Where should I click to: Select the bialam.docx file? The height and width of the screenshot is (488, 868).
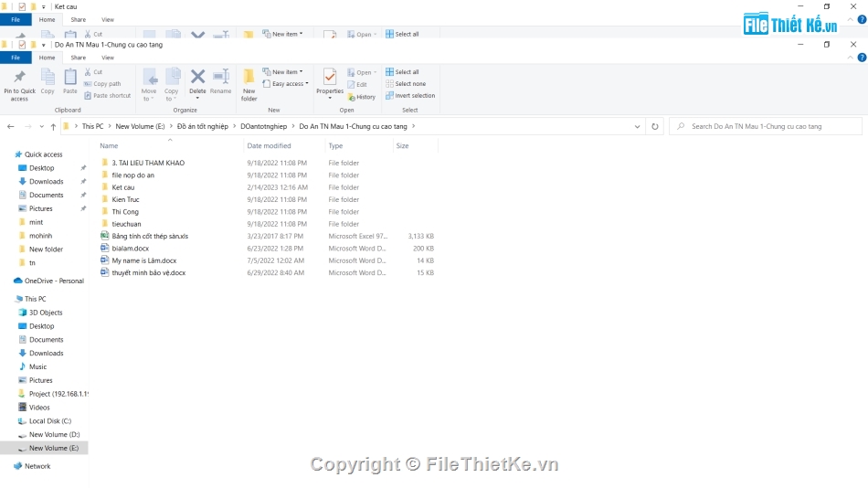pos(130,249)
